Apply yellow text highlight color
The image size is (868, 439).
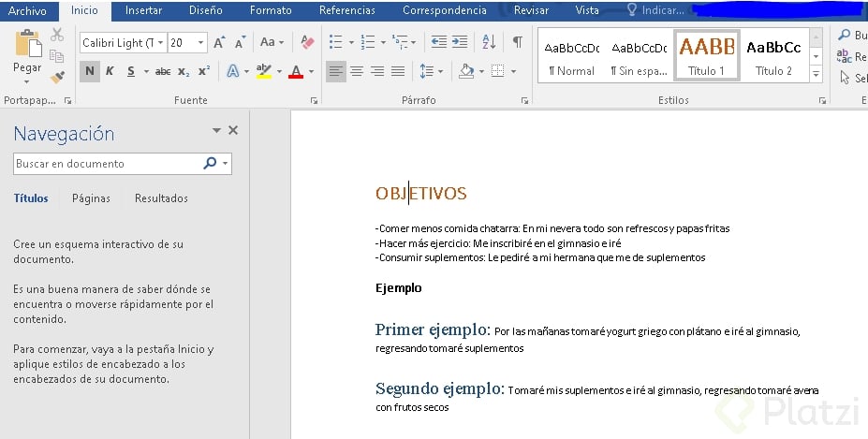263,71
